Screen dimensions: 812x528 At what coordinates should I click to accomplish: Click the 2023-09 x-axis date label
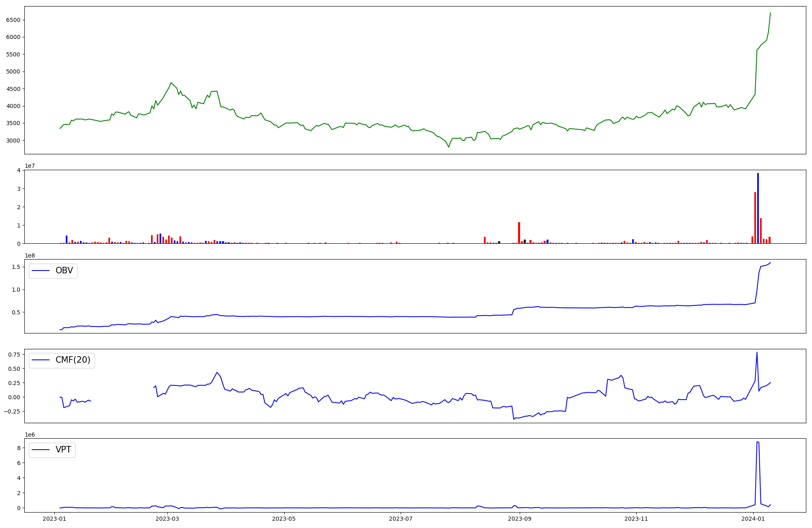pos(519,519)
